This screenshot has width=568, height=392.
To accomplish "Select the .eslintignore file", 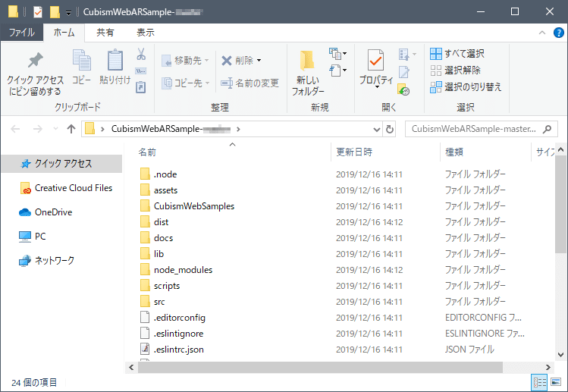I will (x=171, y=334).
